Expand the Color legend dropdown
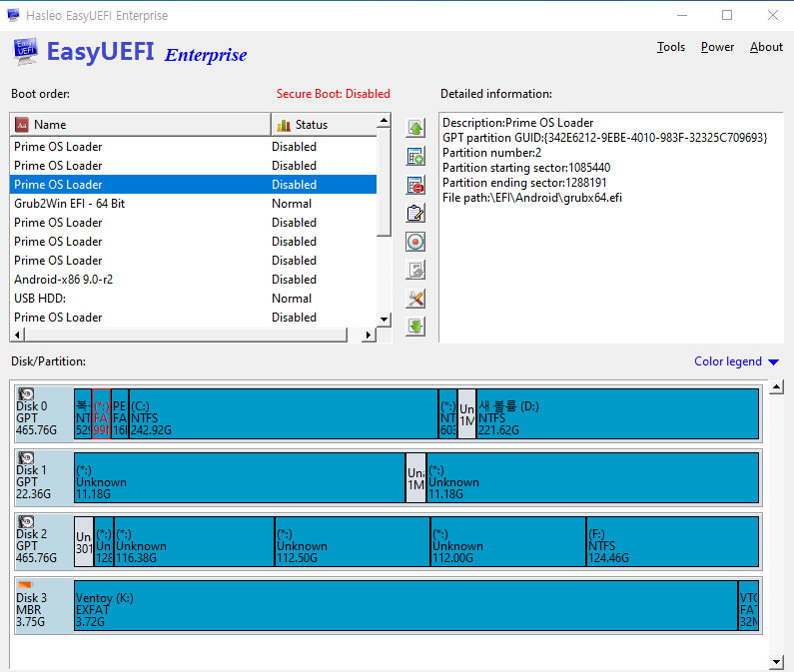The height and width of the screenshot is (672, 794). pyautogui.click(x=736, y=361)
